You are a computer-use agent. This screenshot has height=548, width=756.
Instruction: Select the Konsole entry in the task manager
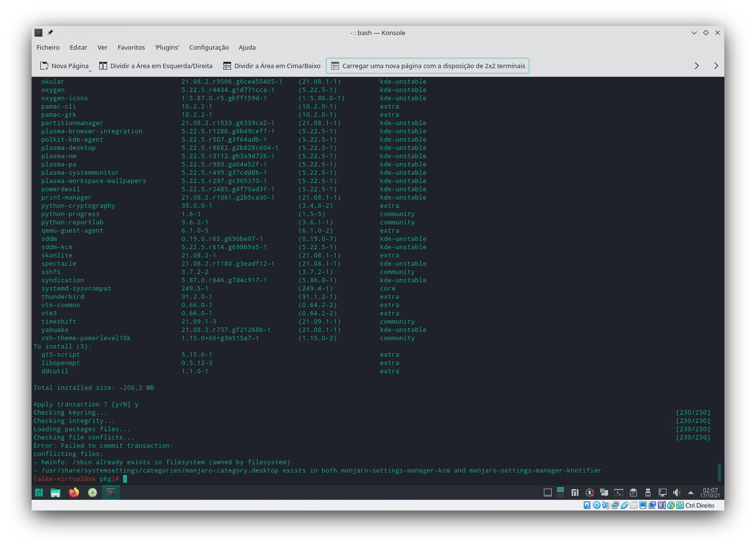tap(111, 493)
